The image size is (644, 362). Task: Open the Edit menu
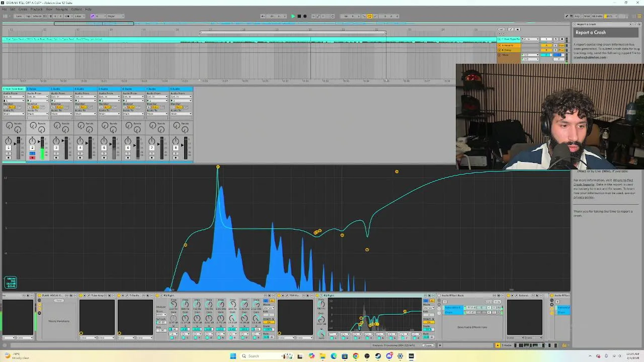click(x=13, y=9)
